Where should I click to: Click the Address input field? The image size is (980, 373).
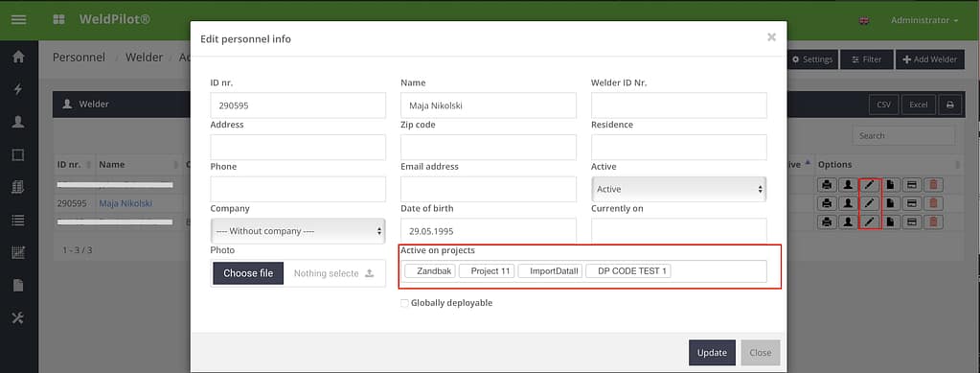tap(298, 147)
